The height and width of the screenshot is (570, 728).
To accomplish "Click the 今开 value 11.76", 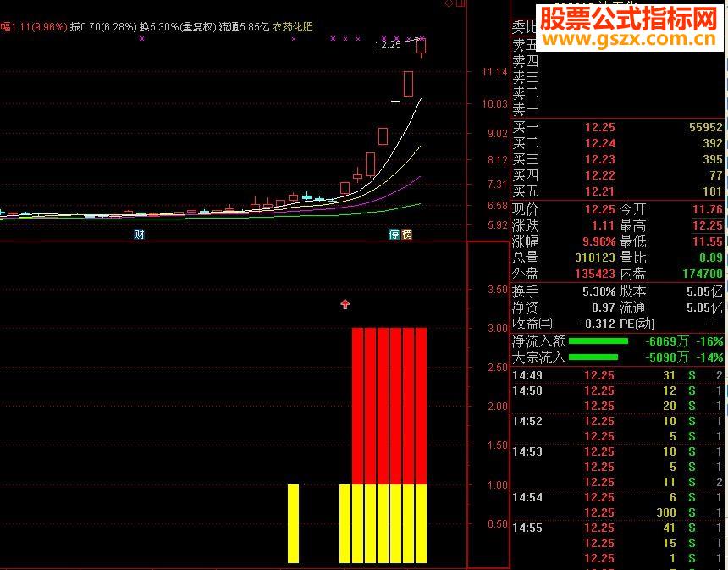I will click(x=708, y=209).
